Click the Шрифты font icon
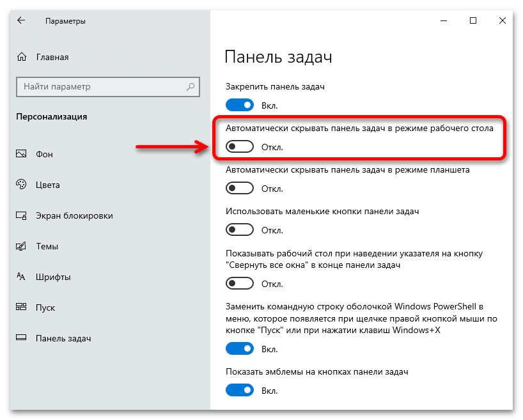Image resolution: width=523 pixels, height=420 pixels. point(21,277)
